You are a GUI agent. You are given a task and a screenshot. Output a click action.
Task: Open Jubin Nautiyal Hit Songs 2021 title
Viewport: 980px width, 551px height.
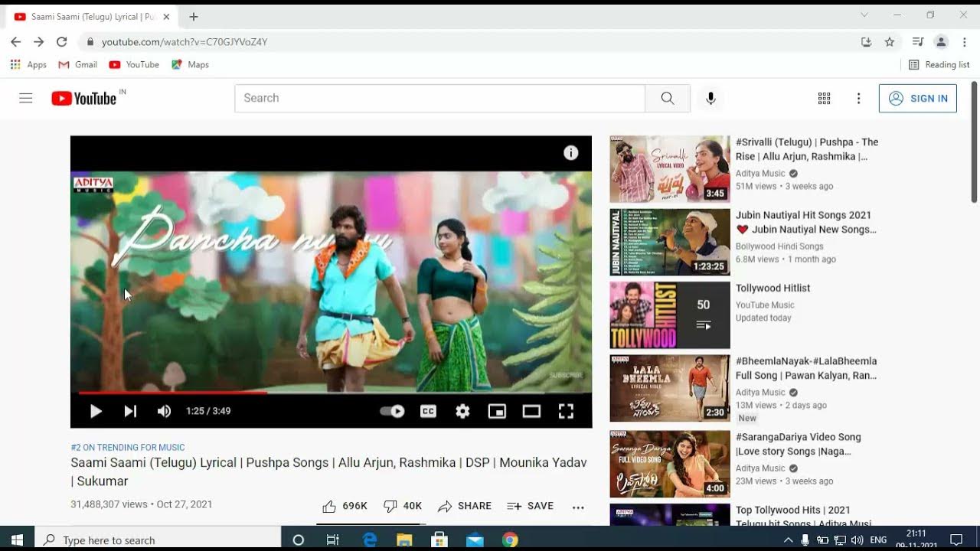click(806, 222)
